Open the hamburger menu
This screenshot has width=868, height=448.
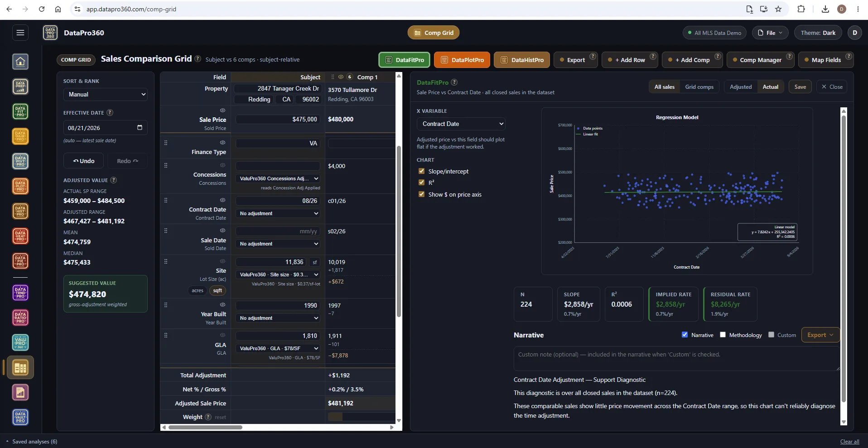tap(20, 33)
